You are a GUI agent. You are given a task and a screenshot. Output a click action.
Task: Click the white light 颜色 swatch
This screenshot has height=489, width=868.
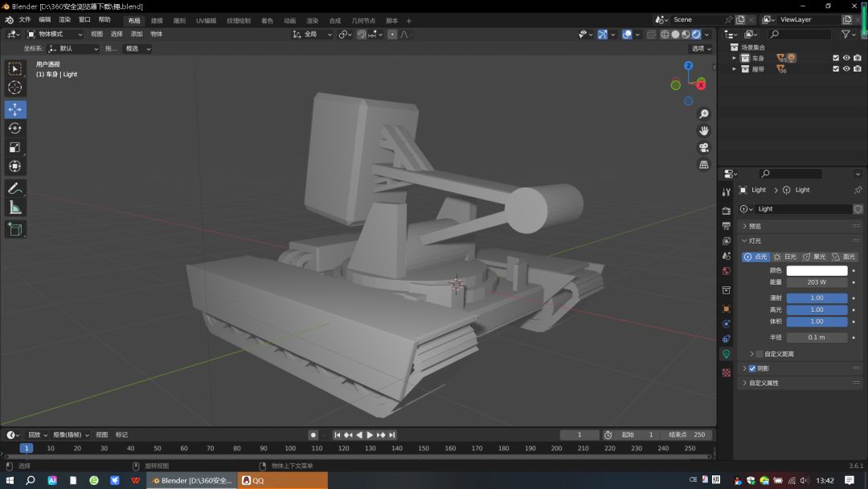(x=817, y=270)
